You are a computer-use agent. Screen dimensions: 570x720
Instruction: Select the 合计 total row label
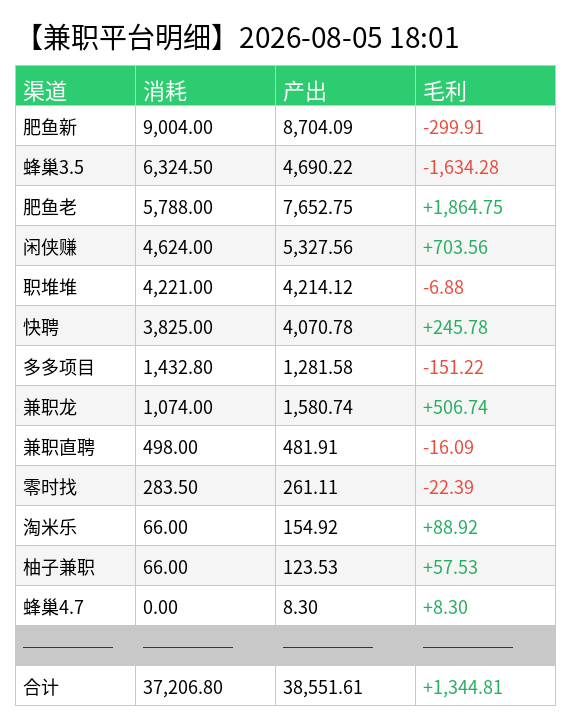click(41, 687)
